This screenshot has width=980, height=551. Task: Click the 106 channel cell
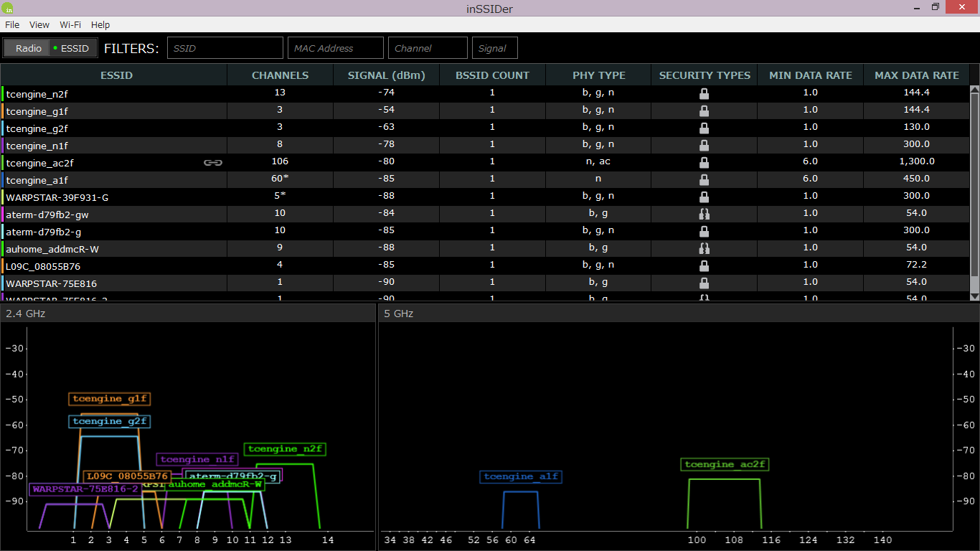click(280, 162)
